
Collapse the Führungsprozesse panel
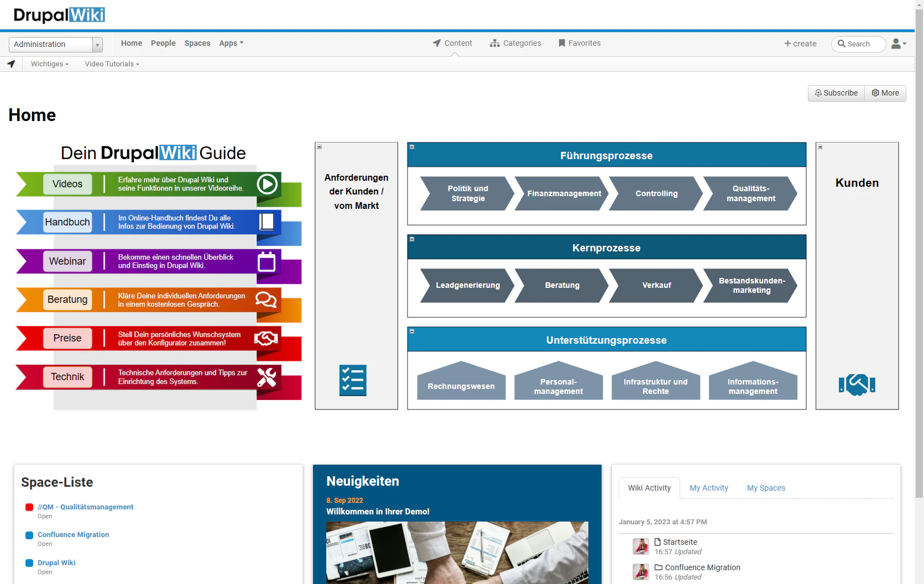(x=411, y=146)
